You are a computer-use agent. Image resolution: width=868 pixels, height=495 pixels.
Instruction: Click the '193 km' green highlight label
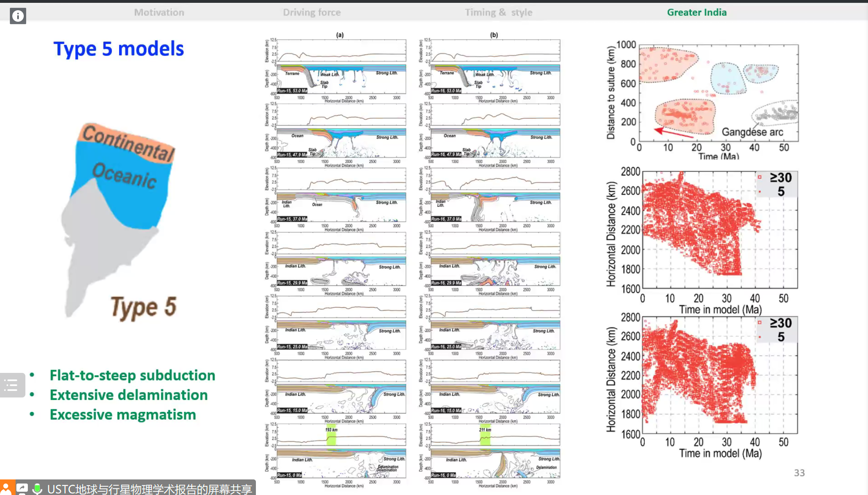tap(331, 430)
